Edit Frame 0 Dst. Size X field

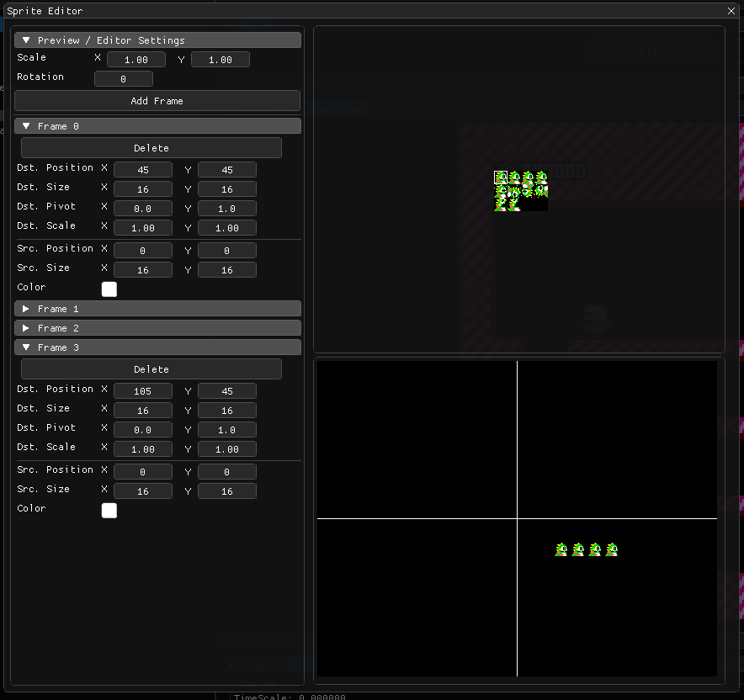coord(143,189)
